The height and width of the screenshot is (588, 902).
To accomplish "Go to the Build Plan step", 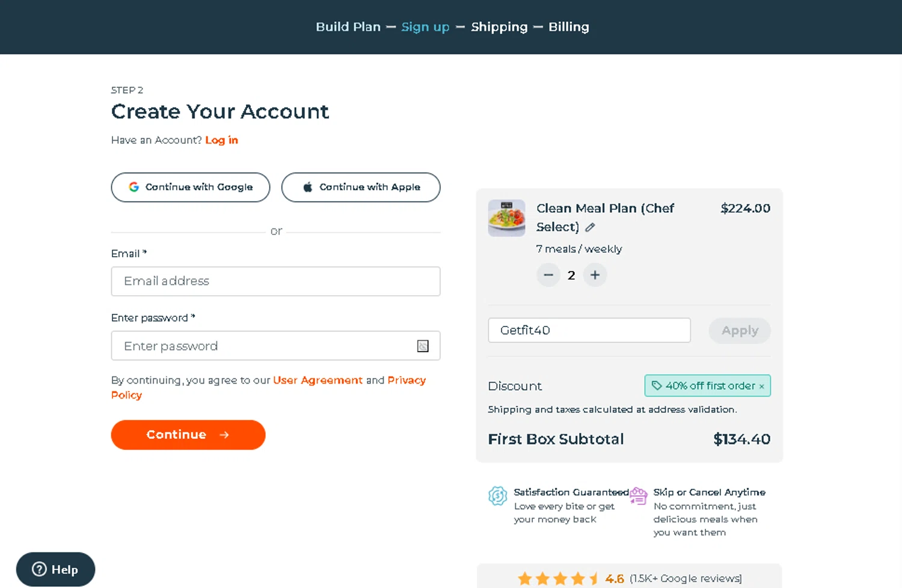I will (348, 27).
